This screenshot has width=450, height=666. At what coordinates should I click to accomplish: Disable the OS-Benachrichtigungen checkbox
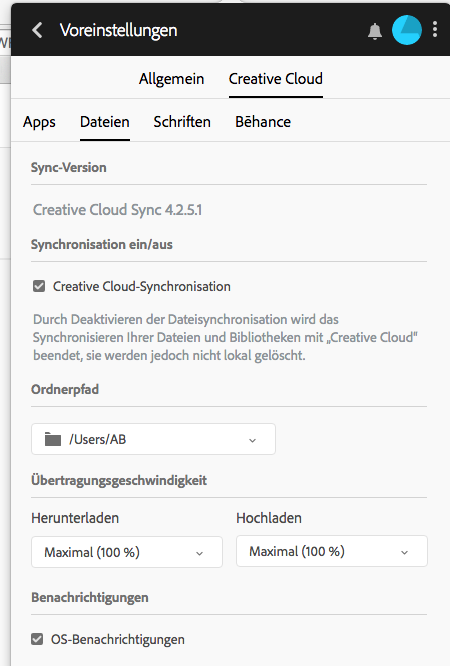(x=37, y=639)
